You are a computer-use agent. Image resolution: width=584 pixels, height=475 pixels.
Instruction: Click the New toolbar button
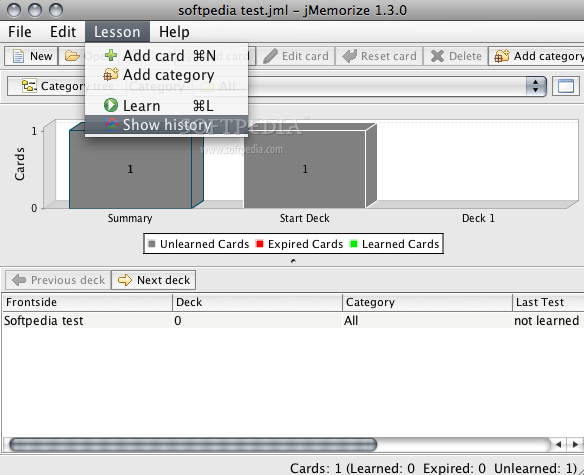click(x=32, y=56)
